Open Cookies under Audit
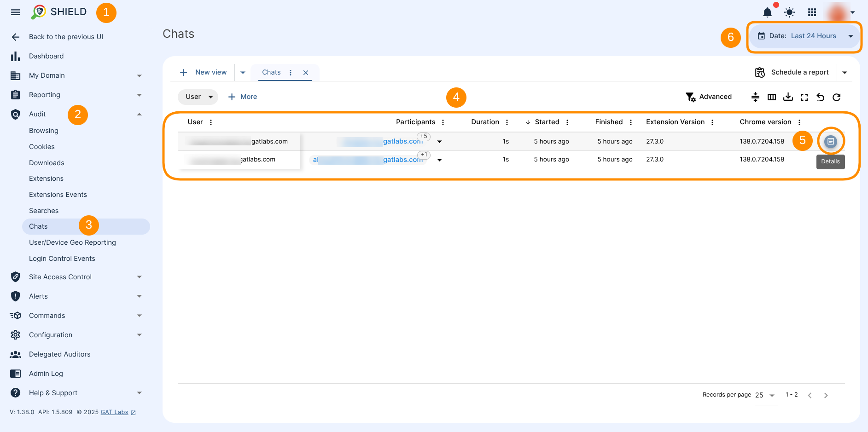The image size is (868, 432). [42, 147]
